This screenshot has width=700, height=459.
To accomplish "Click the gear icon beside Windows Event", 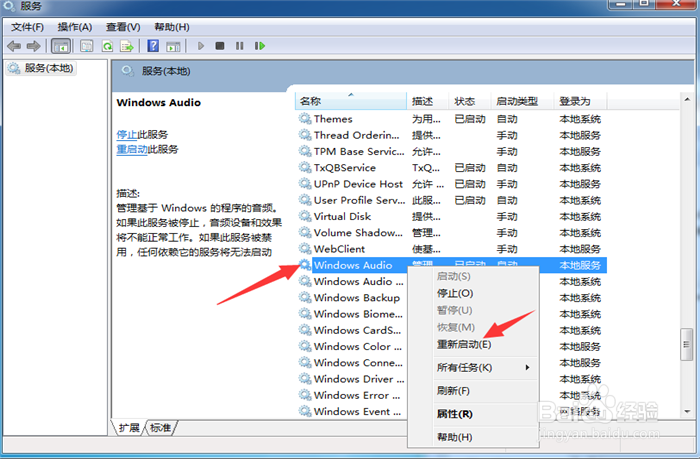I will 305,411.
